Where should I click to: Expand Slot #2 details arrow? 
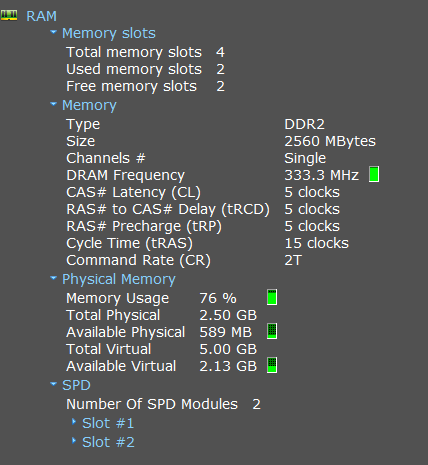[74, 441]
